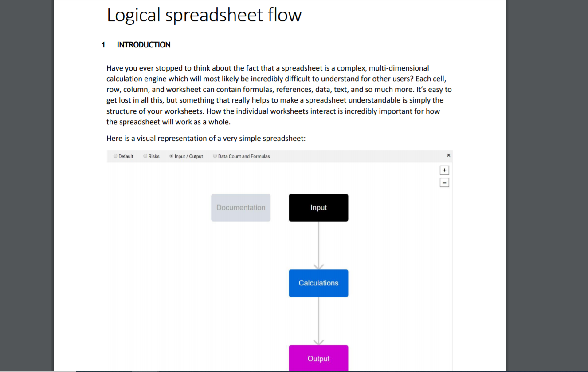
Task: Click inside the introduction paragraph text
Action: tap(279, 95)
